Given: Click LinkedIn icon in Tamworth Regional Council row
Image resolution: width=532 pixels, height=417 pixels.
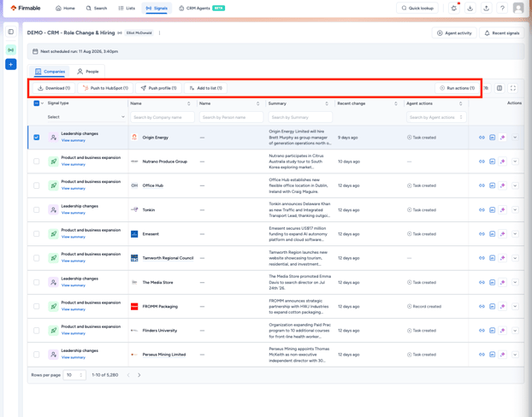Looking at the screenshot, I should 493,258.
